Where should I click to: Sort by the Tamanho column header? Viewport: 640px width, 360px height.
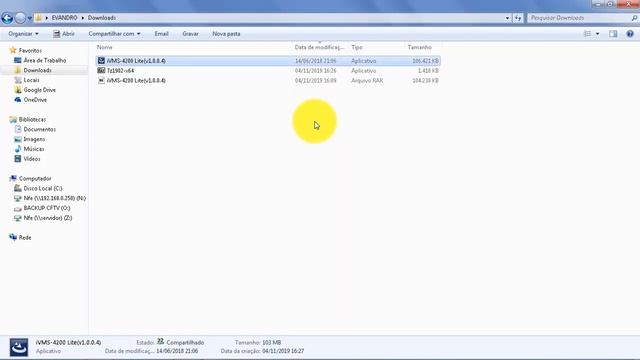coord(419,47)
